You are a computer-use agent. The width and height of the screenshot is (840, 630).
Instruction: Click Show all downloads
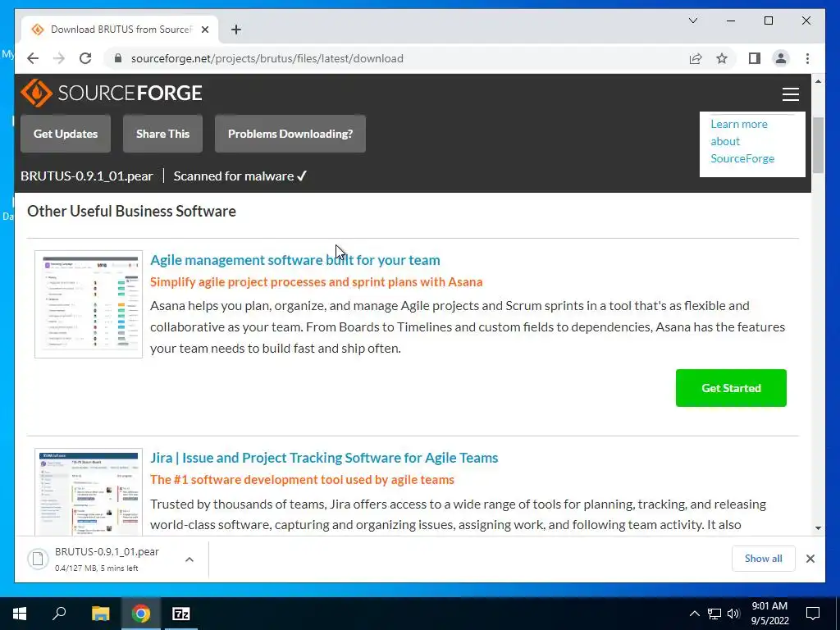coord(763,558)
